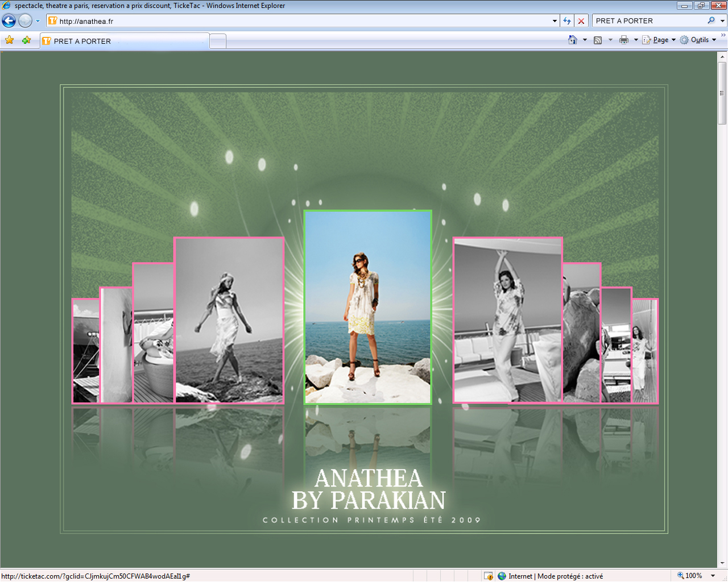Open the zoom level dropdown arrow
Image resolution: width=728 pixels, height=582 pixels.
tap(713, 576)
